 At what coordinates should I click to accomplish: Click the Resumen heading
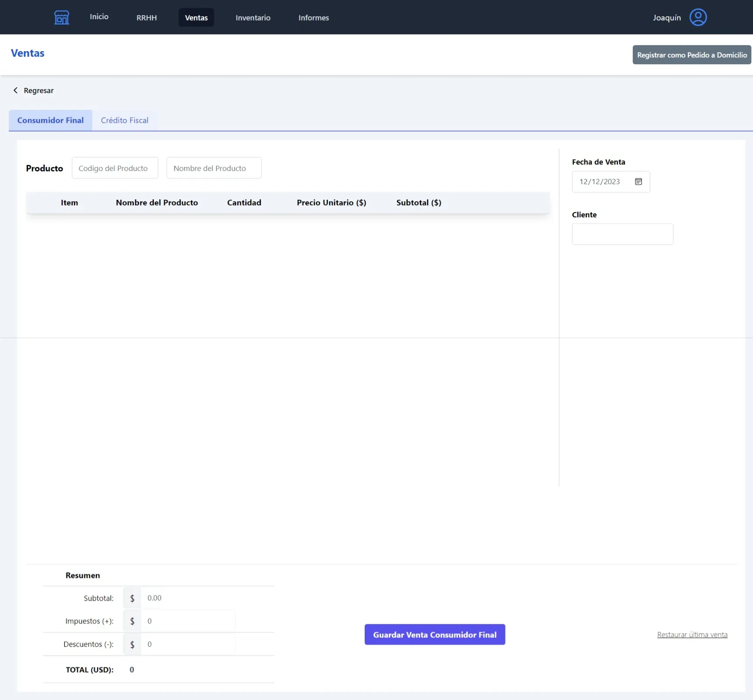83,575
